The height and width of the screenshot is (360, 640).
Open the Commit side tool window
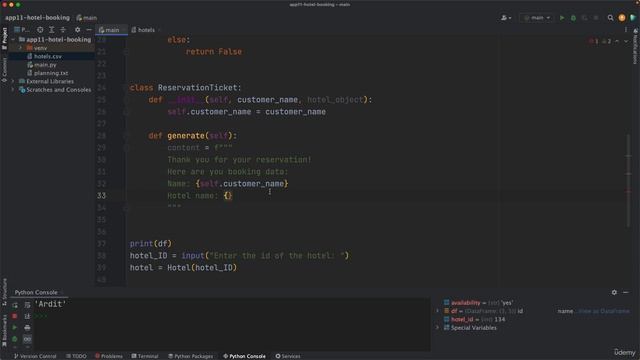point(4,69)
